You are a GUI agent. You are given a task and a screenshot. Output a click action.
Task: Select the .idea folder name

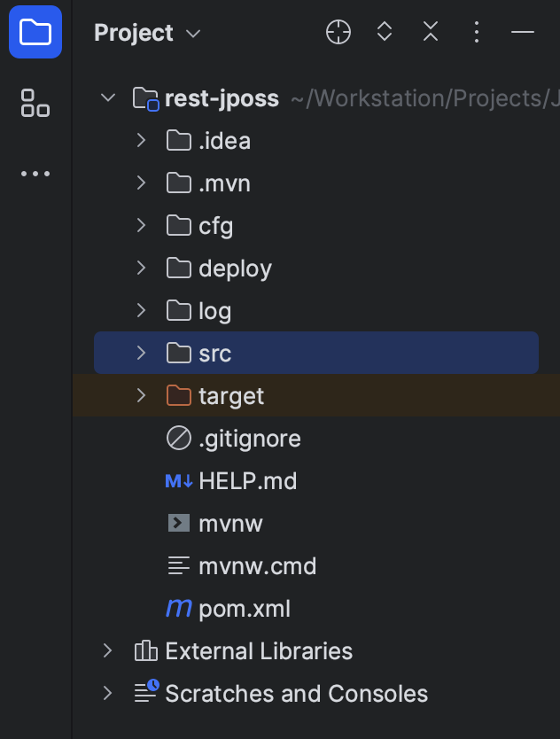pyautogui.click(x=224, y=141)
